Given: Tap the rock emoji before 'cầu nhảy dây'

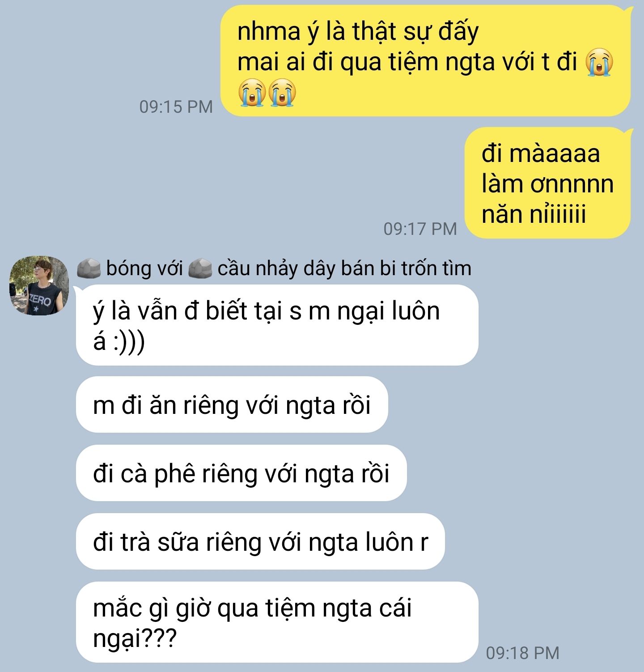Looking at the screenshot, I should coord(200,268).
